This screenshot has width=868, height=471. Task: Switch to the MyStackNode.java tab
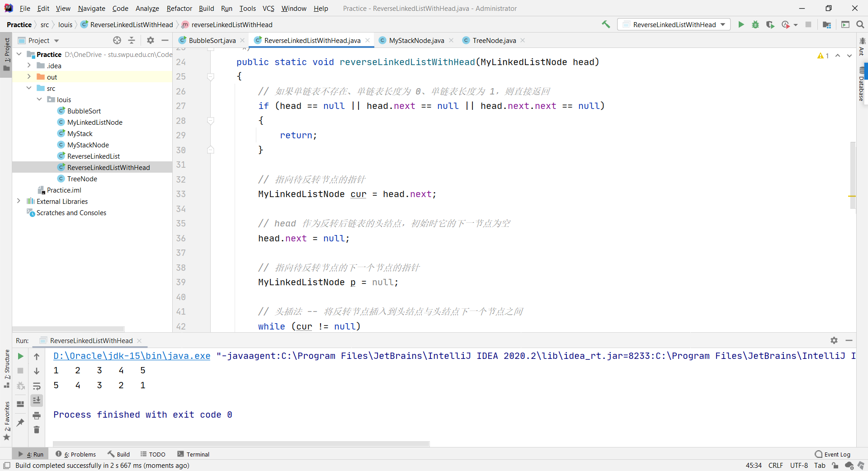(x=416, y=40)
